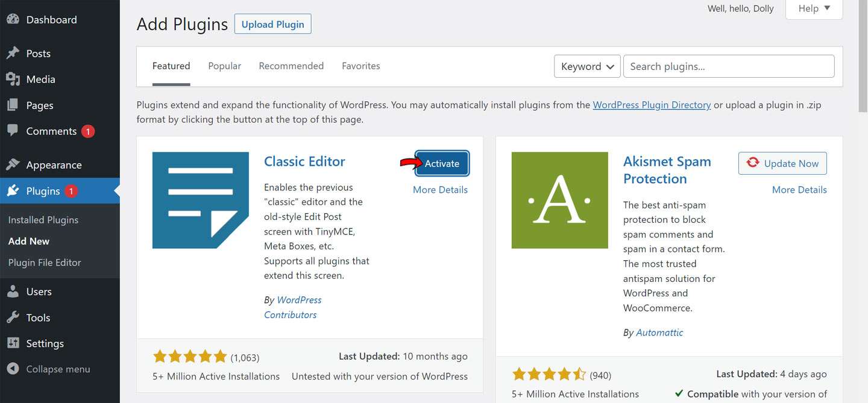The height and width of the screenshot is (403, 868).
Task: Open the WordPress Plugin Directory link
Action: (652, 105)
